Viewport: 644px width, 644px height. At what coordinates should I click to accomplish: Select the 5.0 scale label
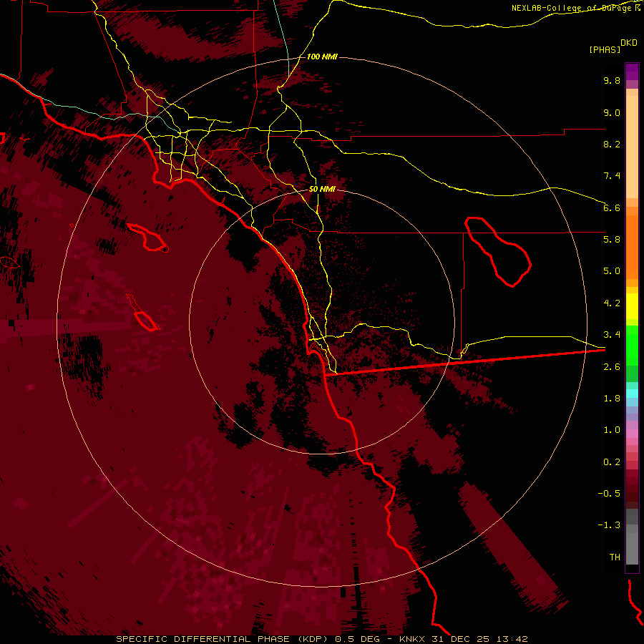[x=612, y=271]
